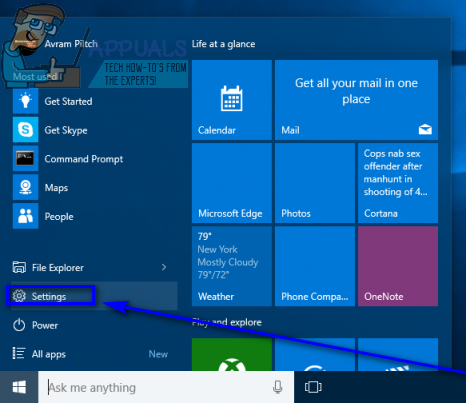Open the People app icon

pyautogui.click(x=25, y=216)
